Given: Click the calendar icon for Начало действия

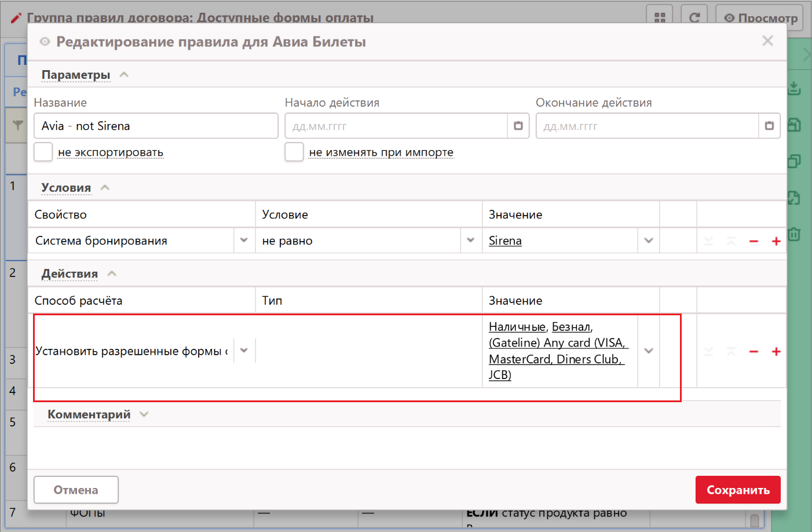Looking at the screenshot, I should pos(518,126).
